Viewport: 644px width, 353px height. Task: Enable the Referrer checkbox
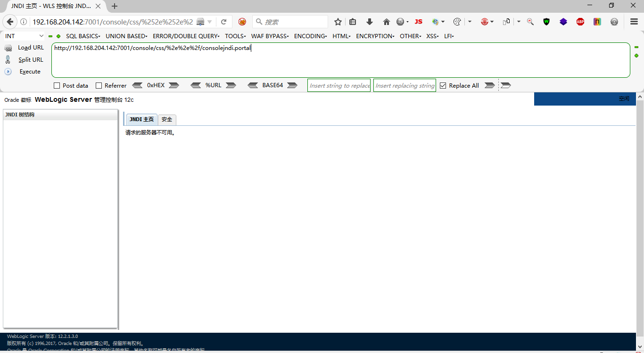point(99,85)
